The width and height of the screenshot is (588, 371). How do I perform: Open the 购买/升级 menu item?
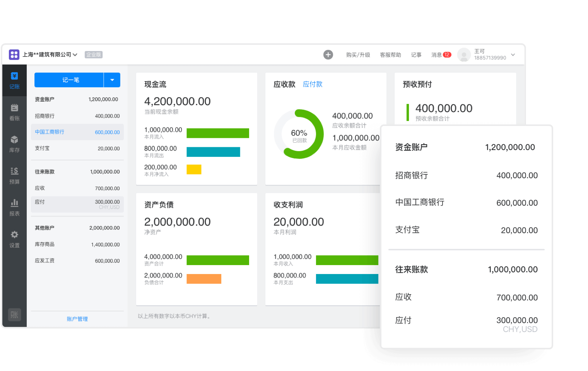(x=358, y=55)
